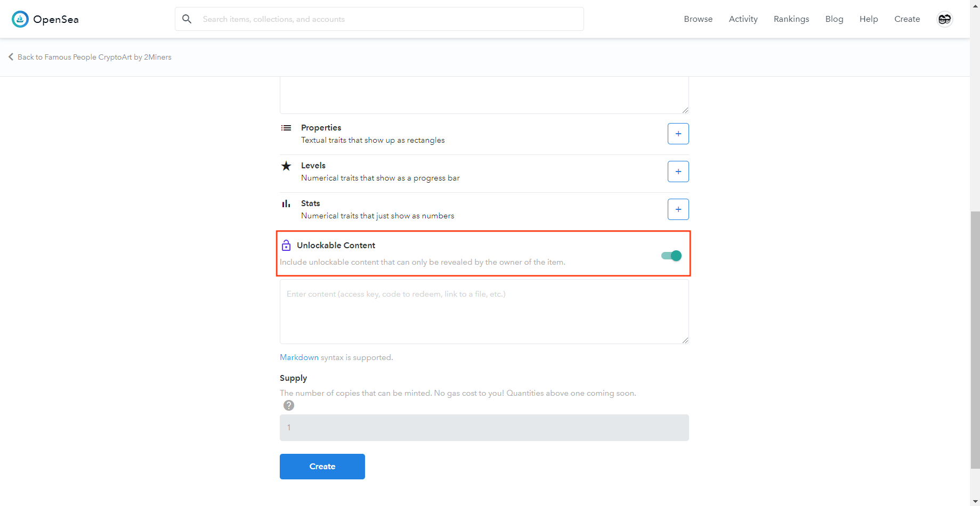Expand Levels with the plus button
This screenshot has height=506, width=980.
[x=678, y=172]
